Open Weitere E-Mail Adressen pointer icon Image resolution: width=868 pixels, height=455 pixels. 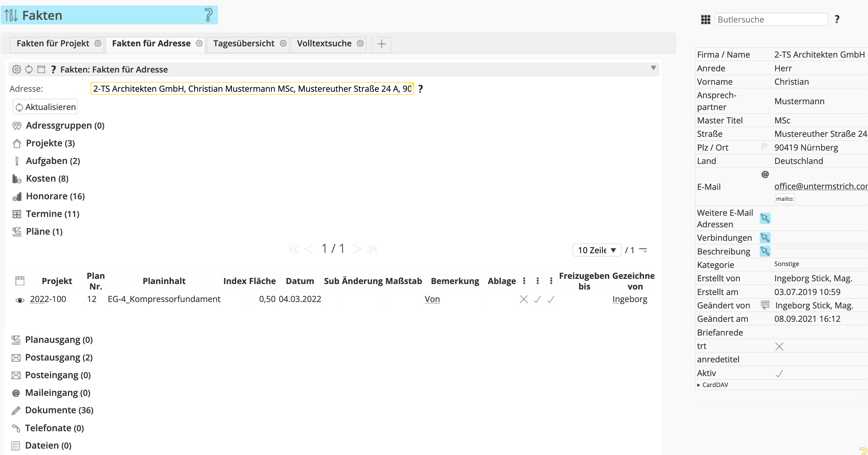click(765, 219)
